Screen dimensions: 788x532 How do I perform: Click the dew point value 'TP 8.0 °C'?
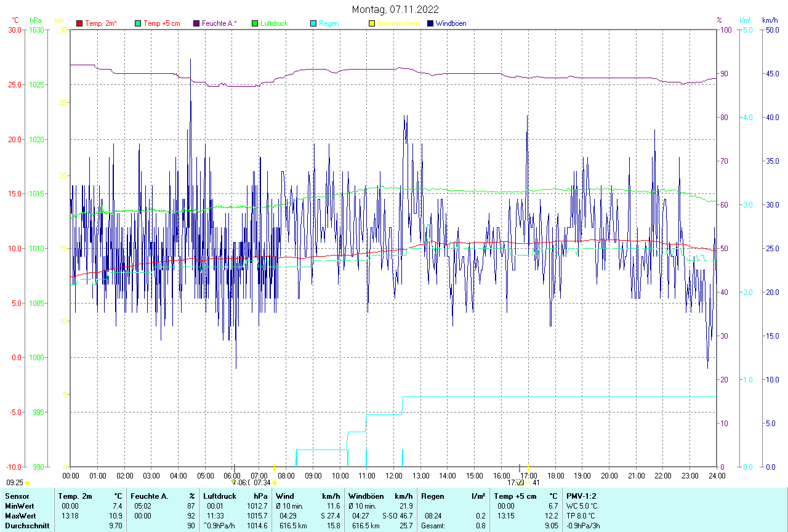tap(581, 515)
